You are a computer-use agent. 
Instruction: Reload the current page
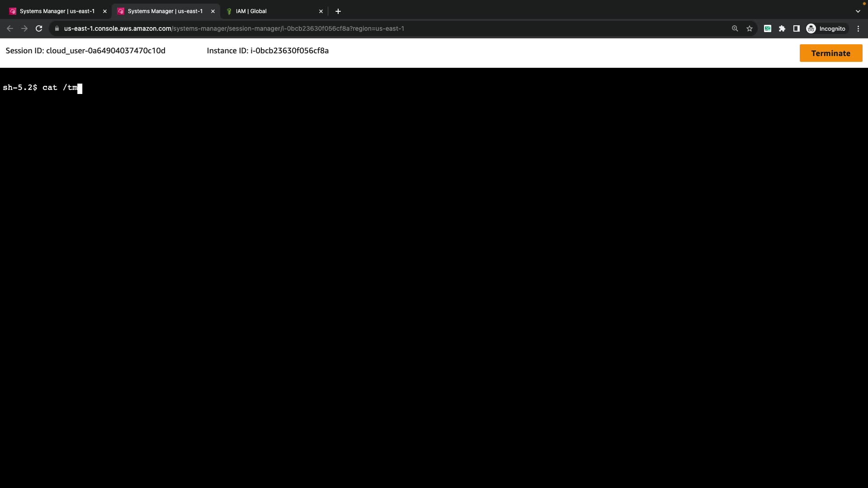(x=39, y=28)
